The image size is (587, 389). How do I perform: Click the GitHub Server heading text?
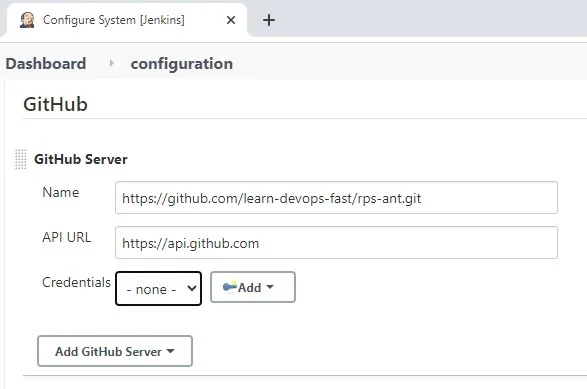point(81,159)
